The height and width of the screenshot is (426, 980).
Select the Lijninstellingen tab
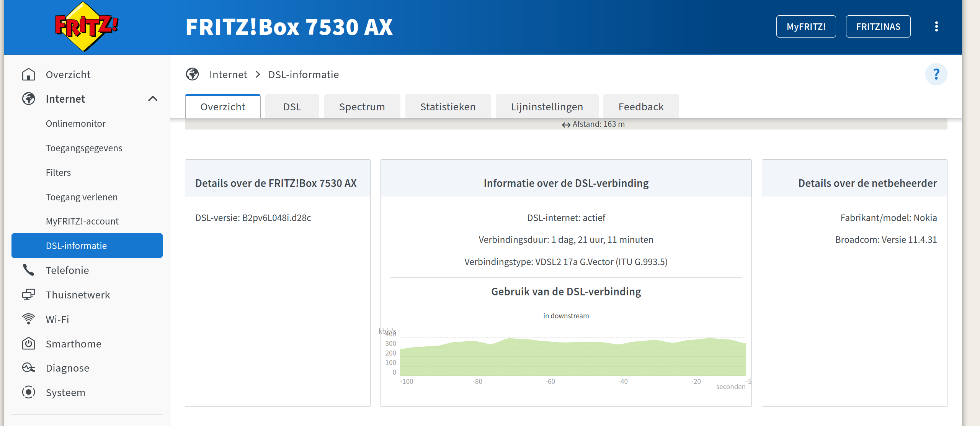[547, 107]
